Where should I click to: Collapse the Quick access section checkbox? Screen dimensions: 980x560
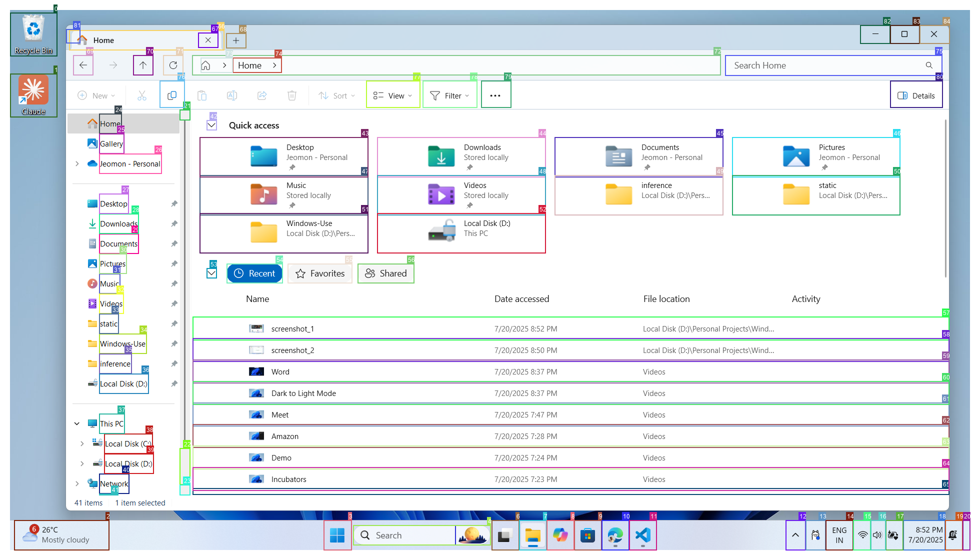[x=212, y=125]
